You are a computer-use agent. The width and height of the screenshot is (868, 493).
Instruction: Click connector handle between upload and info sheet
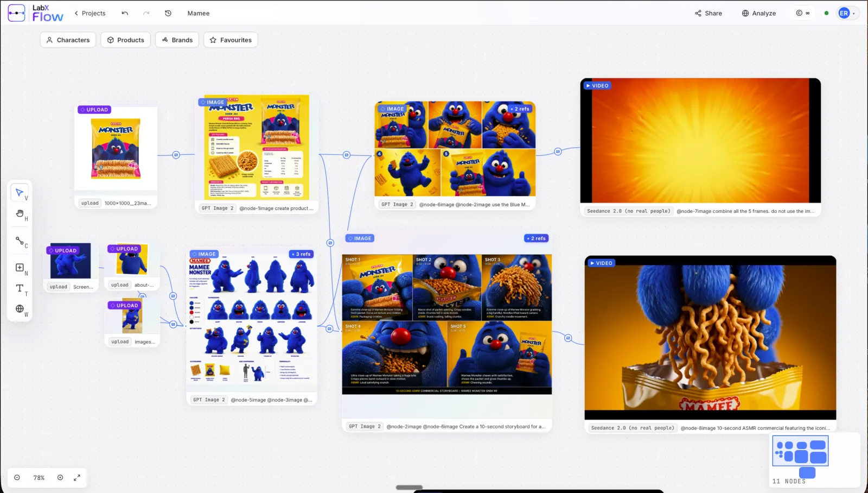pyautogui.click(x=176, y=155)
